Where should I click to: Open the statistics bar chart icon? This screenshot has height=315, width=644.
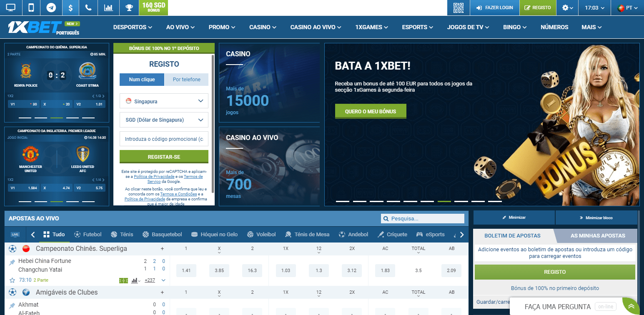tap(108, 7)
